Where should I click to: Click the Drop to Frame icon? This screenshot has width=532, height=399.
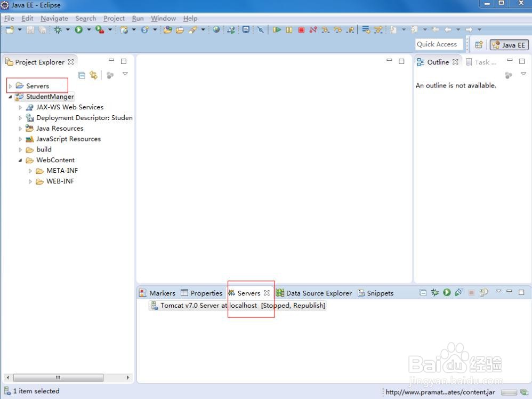366,30
